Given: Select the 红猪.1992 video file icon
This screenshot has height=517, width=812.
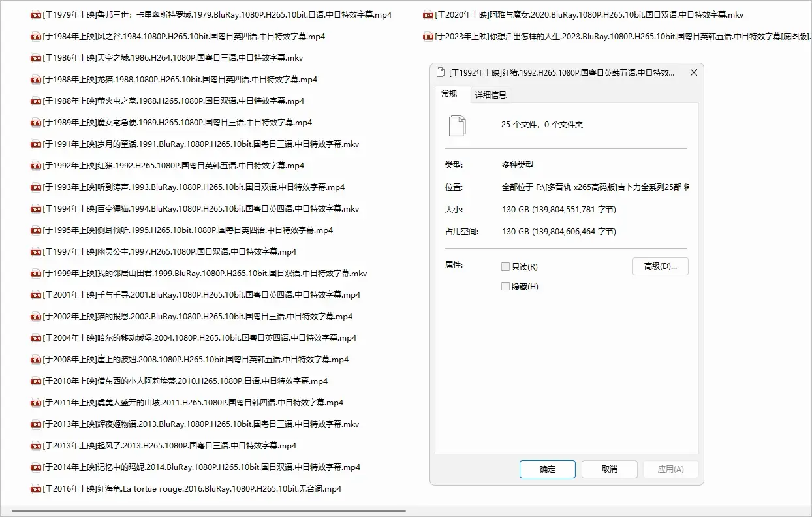Looking at the screenshot, I should click(x=36, y=166).
